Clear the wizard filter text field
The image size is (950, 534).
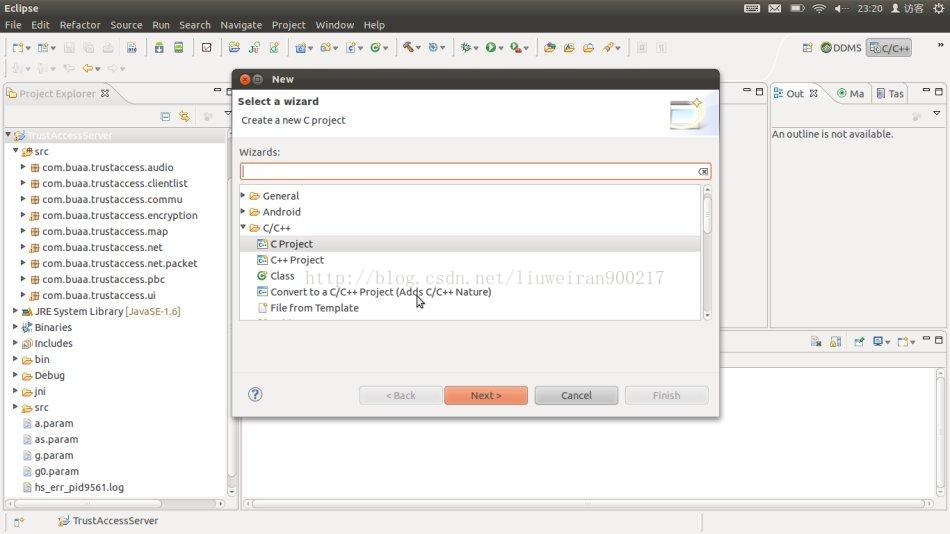coord(703,172)
